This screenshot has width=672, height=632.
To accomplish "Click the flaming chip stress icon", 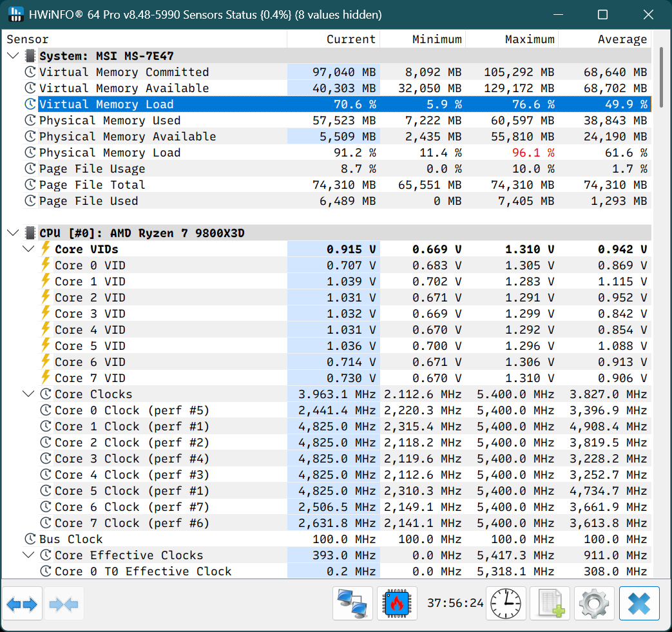I will pos(397,604).
